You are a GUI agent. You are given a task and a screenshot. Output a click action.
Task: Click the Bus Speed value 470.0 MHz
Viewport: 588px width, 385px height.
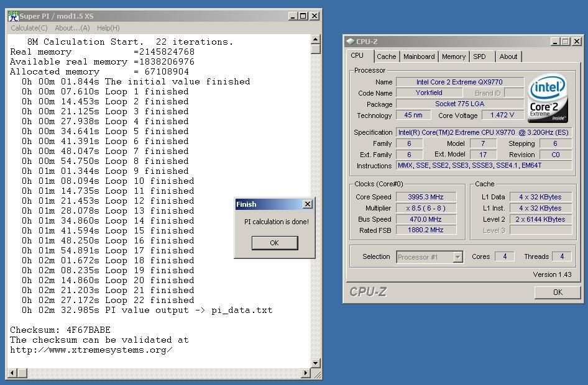coord(426,219)
